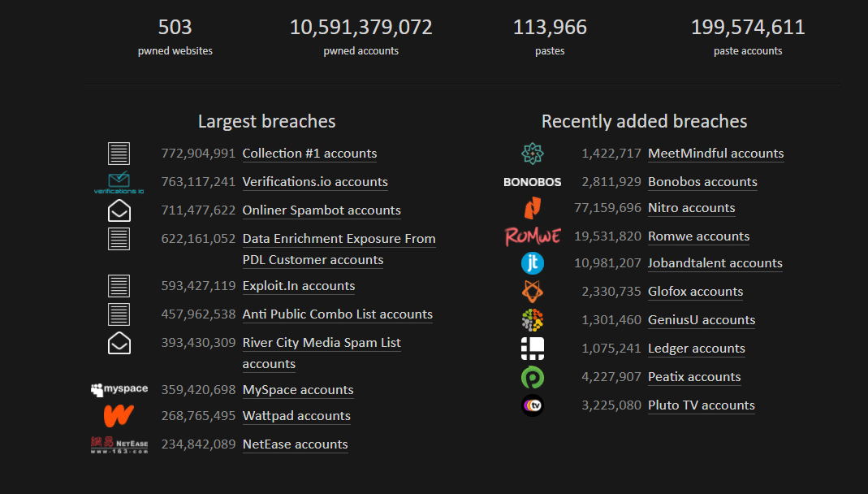Click the MySpace logo
The width and height of the screenshot is (868, 494).
(119, 389)
